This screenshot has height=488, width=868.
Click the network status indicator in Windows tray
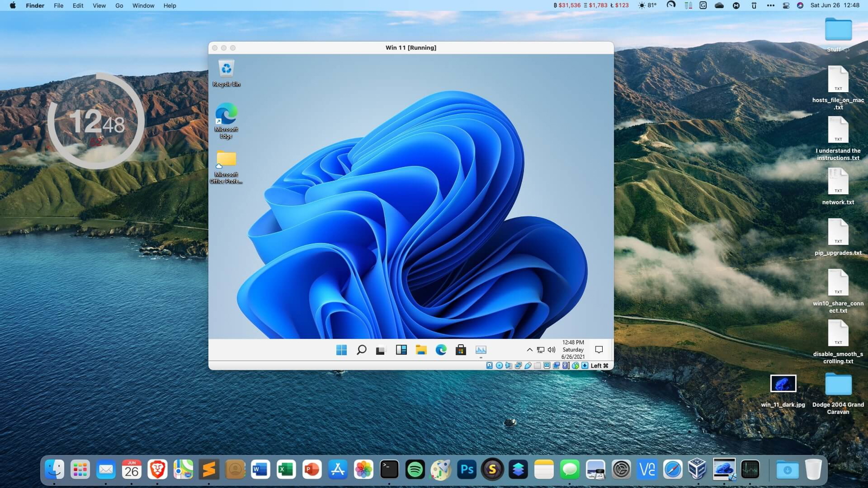[x=540, y=350]
